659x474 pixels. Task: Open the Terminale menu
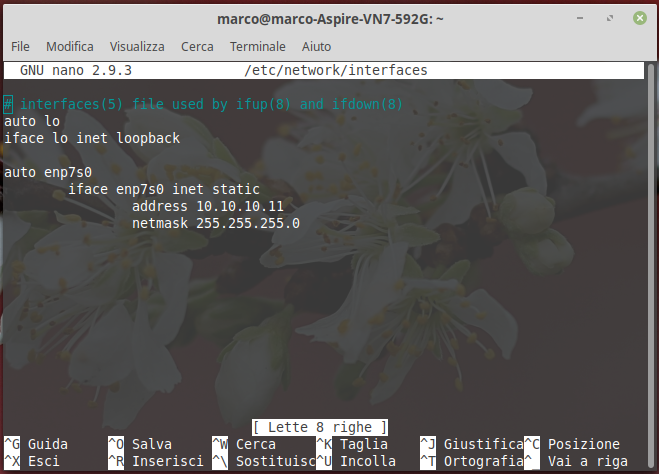click(x=258, y=47)
